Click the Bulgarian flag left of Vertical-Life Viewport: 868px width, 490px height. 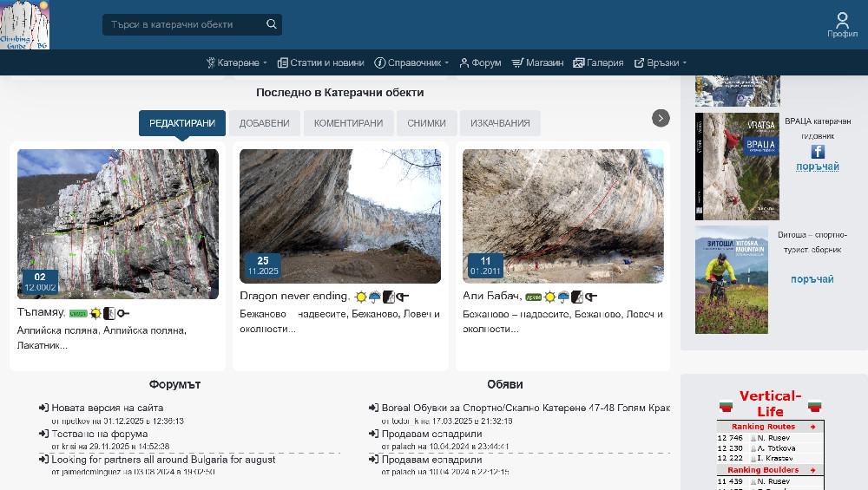tap(726, 405)
